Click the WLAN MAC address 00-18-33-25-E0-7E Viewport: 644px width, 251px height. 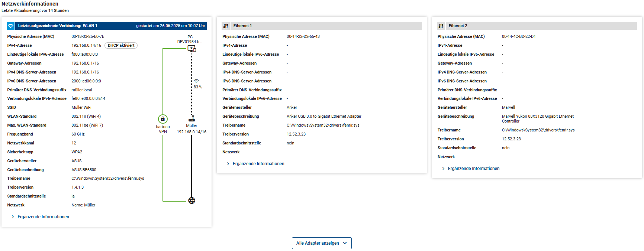coord(88,36)
